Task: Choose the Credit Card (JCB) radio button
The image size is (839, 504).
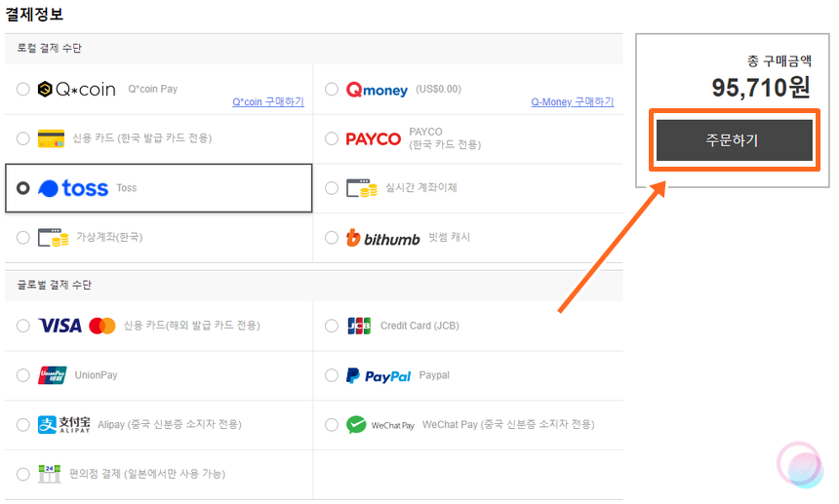Action: point(332,326)
